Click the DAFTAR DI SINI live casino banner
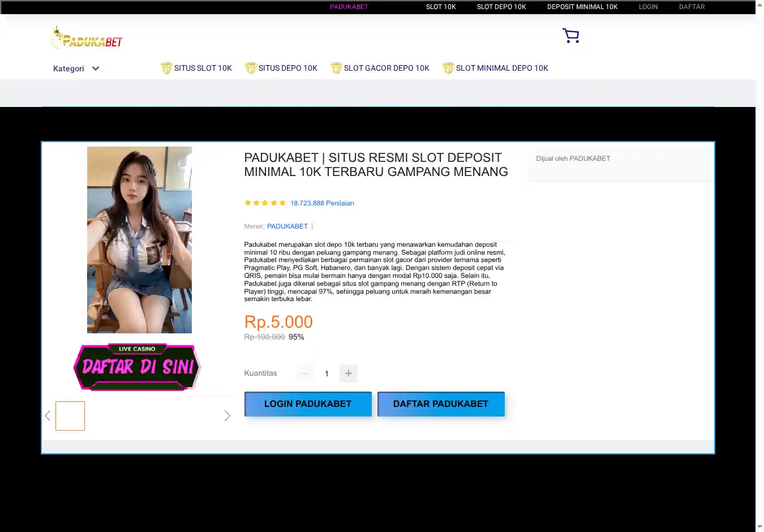This screenshot has height=532, width=764. pyautogui.click(x=138, y=367)
